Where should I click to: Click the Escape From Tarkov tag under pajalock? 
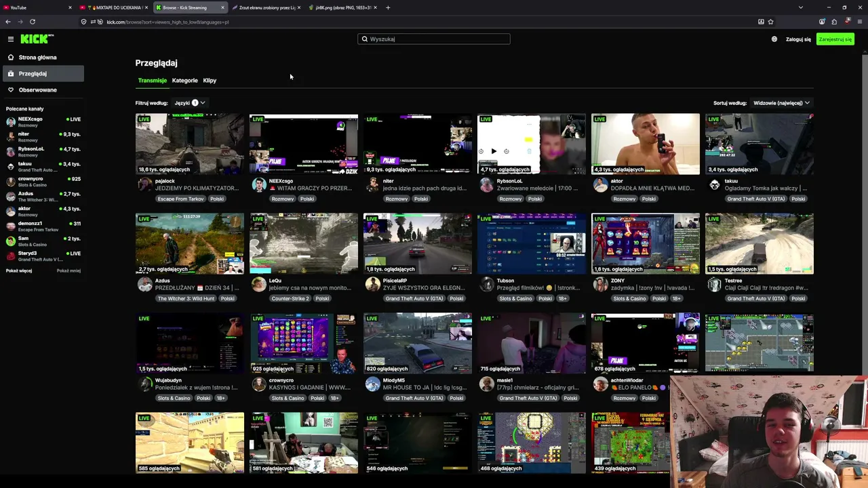(180, 199)
